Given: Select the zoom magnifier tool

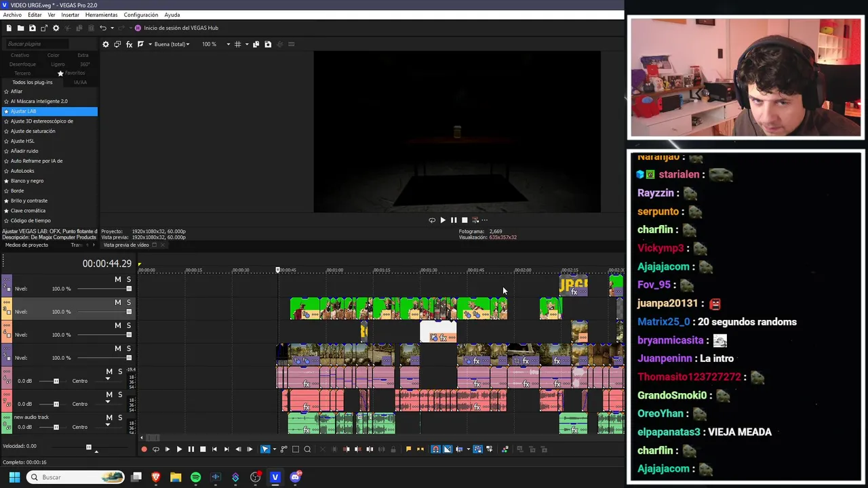Looking at the screenshot, I should click(x=307, y=449).
